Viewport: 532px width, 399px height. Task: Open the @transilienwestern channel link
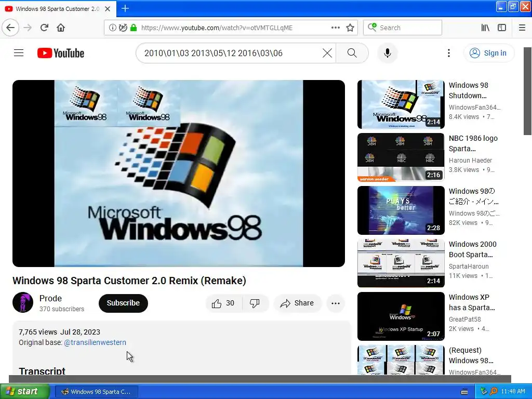point(95,342)
